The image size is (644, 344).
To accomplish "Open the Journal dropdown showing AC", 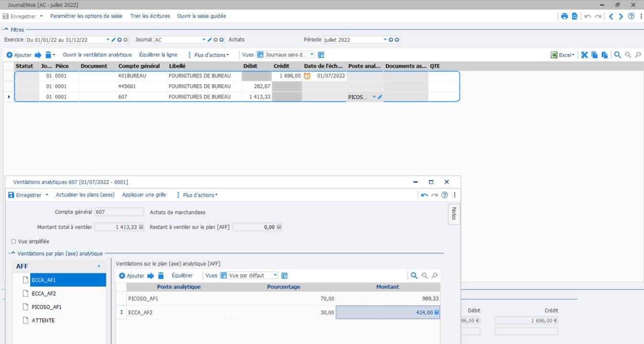I will [x=204, y=40].
